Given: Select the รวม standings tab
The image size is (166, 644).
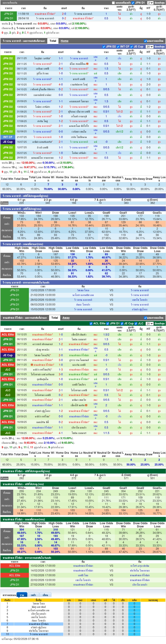Looking at the screenshot, I should click(x=22, y=595).
